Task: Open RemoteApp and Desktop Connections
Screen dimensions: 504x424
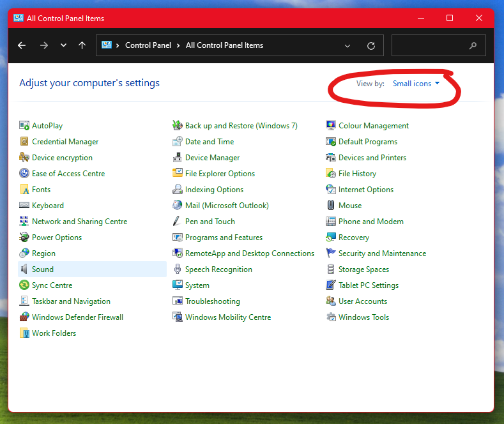Action: tap(249, 254)
